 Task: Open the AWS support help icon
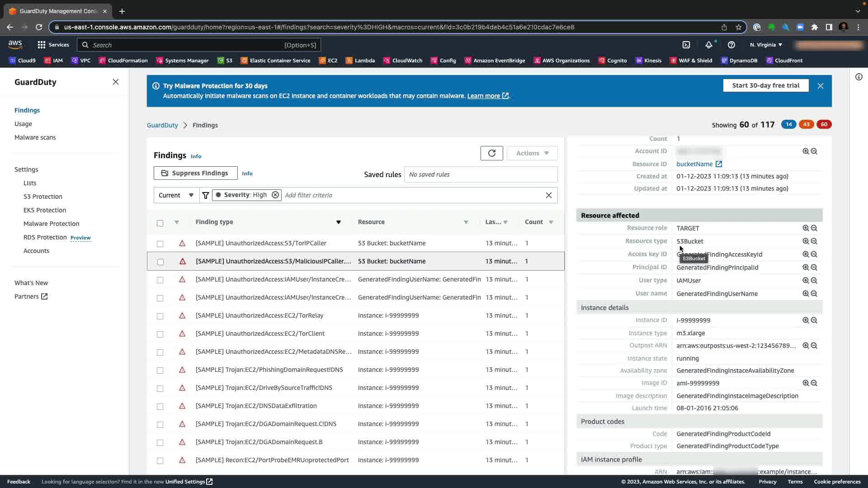click(731, 45)
